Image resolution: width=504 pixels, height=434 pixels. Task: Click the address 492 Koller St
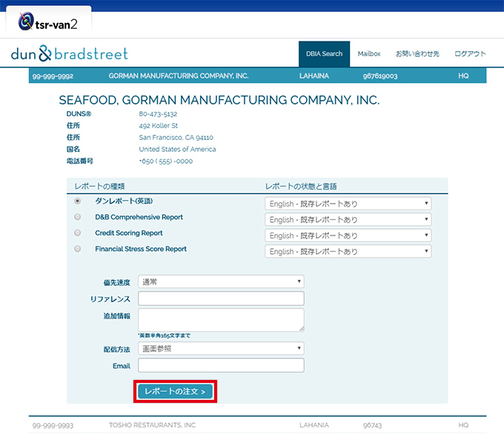(x=159, y=126)
